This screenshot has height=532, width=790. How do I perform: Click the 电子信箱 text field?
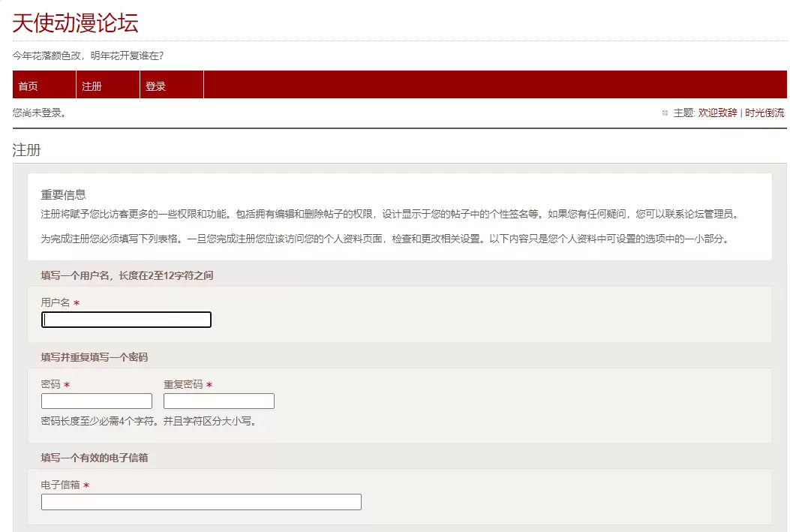201,502
